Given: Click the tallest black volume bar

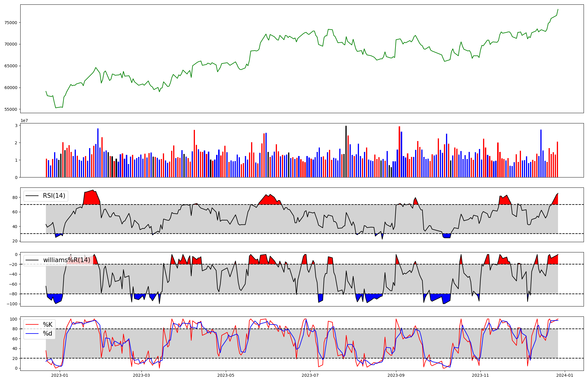Looking at the screenshot, I should point(346,151).
